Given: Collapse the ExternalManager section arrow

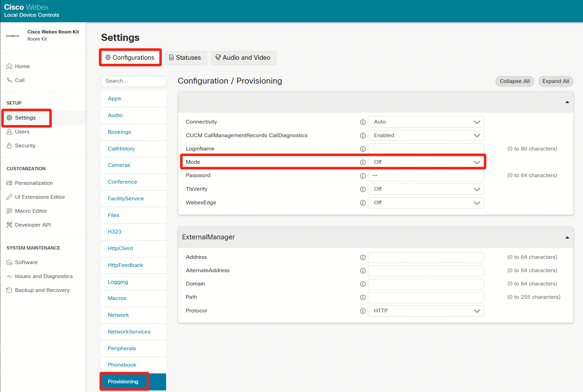Looking at the screenshot, I should (x=567, y=237).
